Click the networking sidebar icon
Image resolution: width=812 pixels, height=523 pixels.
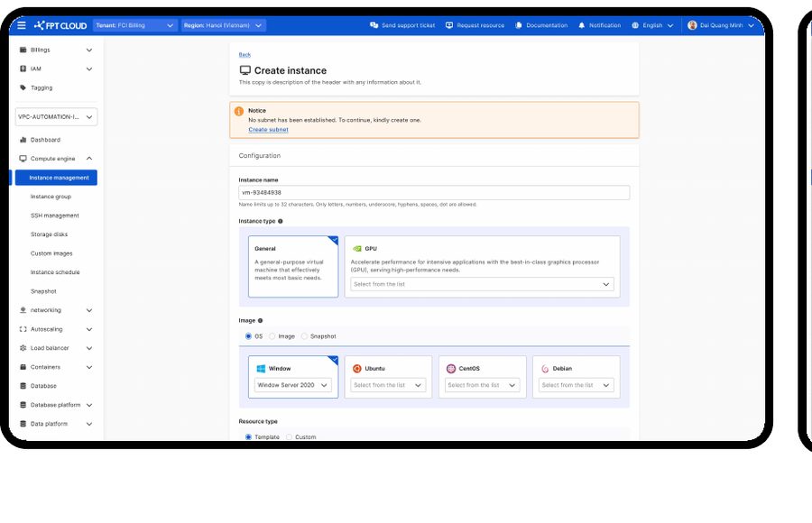[x=23, y=309]
